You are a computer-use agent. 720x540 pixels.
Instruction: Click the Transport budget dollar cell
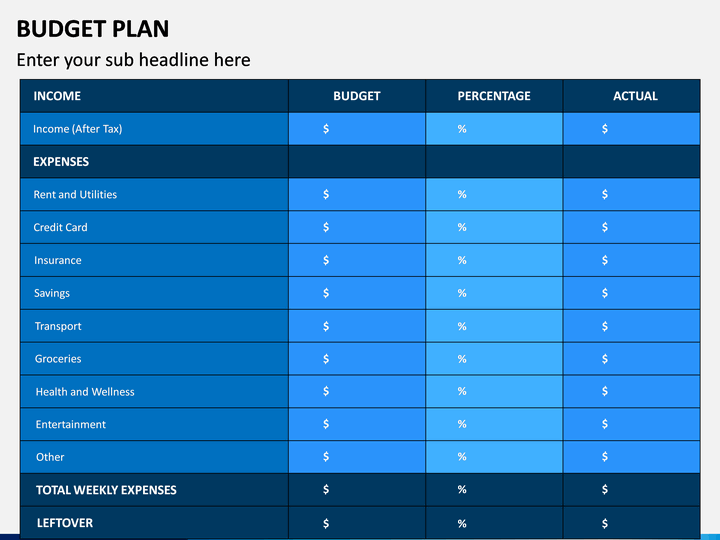(357, 326)
